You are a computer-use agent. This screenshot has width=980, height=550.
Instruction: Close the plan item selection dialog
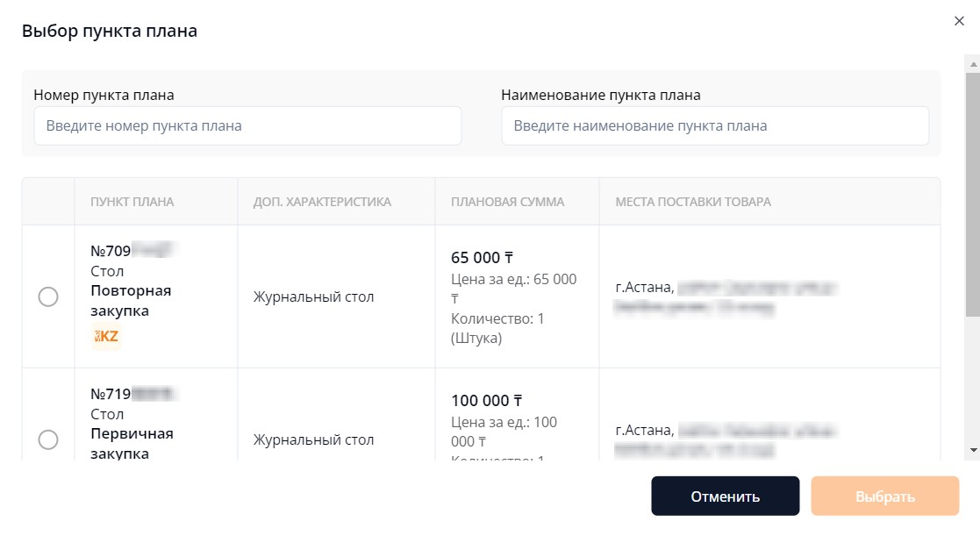tap(959, 21)
